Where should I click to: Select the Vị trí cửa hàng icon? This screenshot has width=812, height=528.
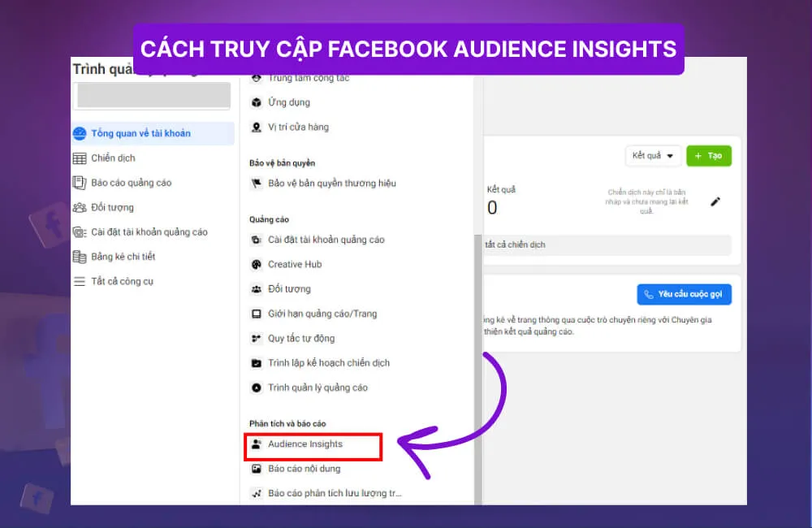pos(256,127)
